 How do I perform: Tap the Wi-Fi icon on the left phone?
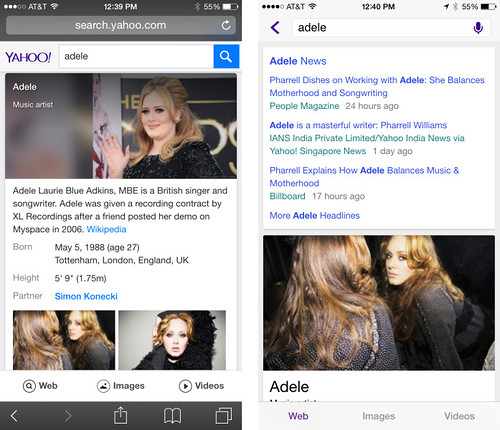pos(54,6)
